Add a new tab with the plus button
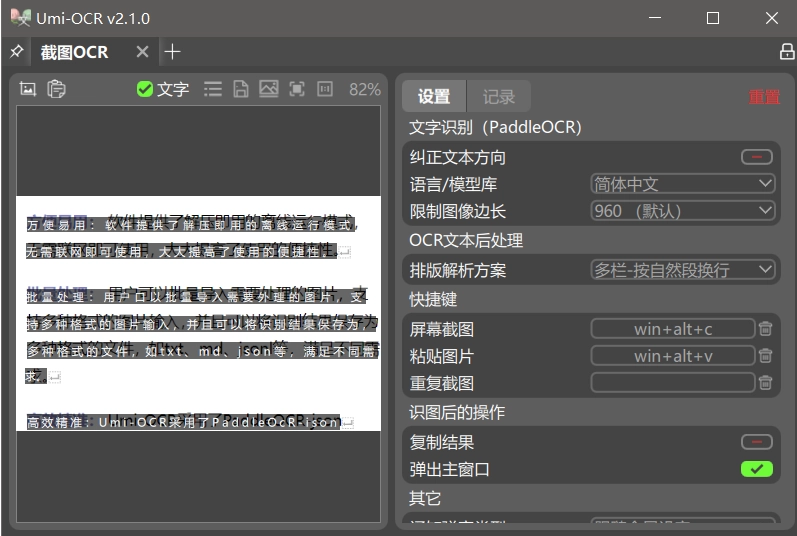 tap(172, 52)
